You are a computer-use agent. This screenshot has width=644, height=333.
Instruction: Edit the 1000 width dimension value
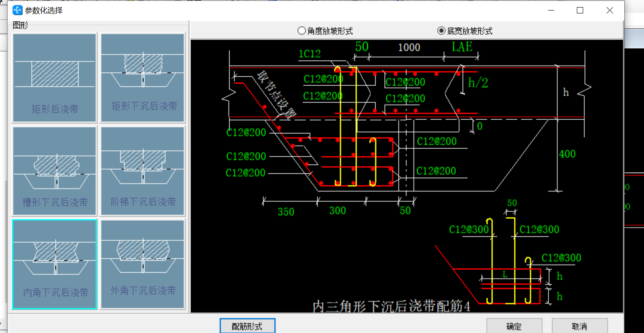click(x=409, y=47)
